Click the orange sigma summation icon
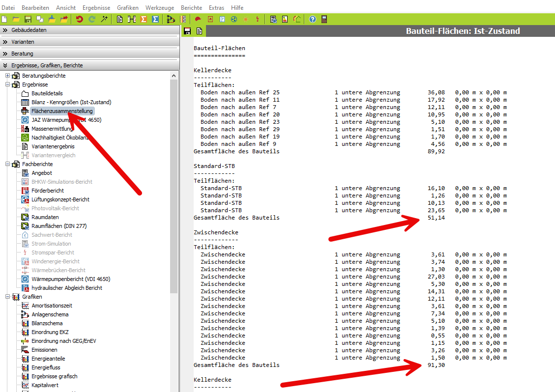This screenshot has height=392, width=555. click(x=144, y=19)
